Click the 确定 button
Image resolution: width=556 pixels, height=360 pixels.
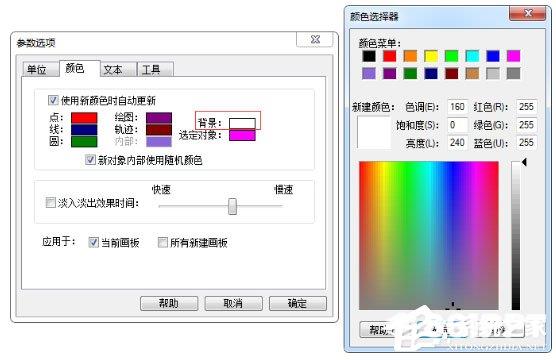point(298,304)
